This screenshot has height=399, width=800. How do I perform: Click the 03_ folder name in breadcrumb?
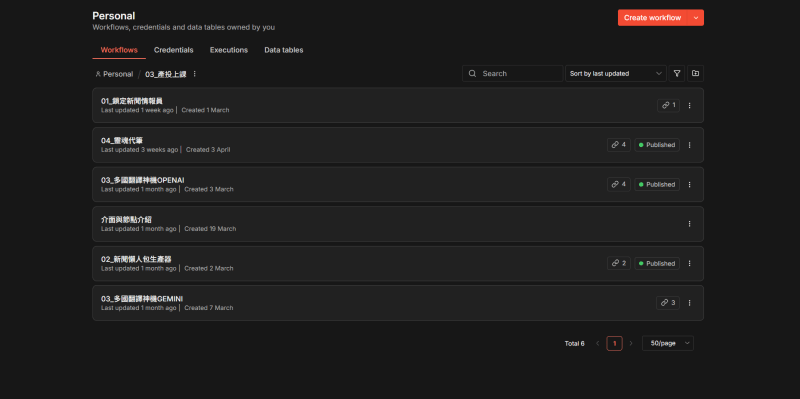(x=166, y=74)
